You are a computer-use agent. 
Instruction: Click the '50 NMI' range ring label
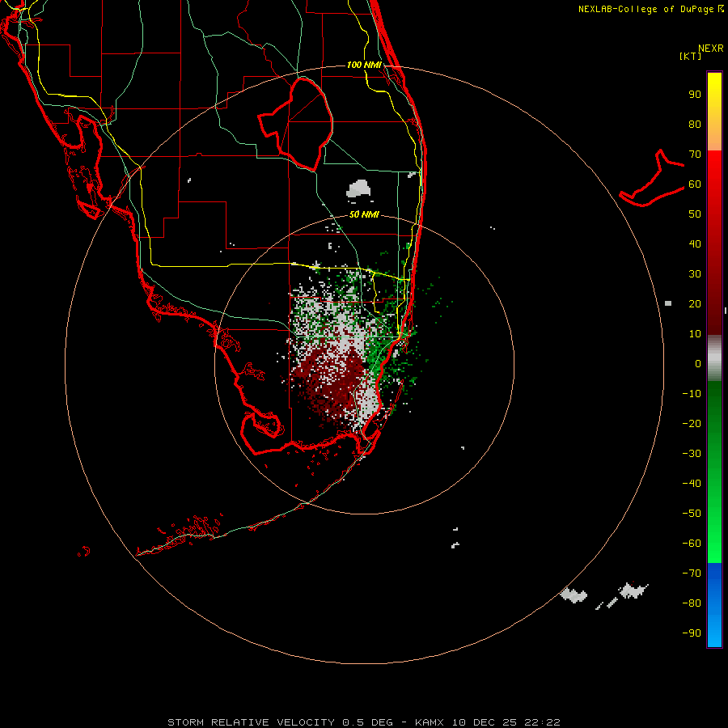pyautogui.click(x=364, y=214)
